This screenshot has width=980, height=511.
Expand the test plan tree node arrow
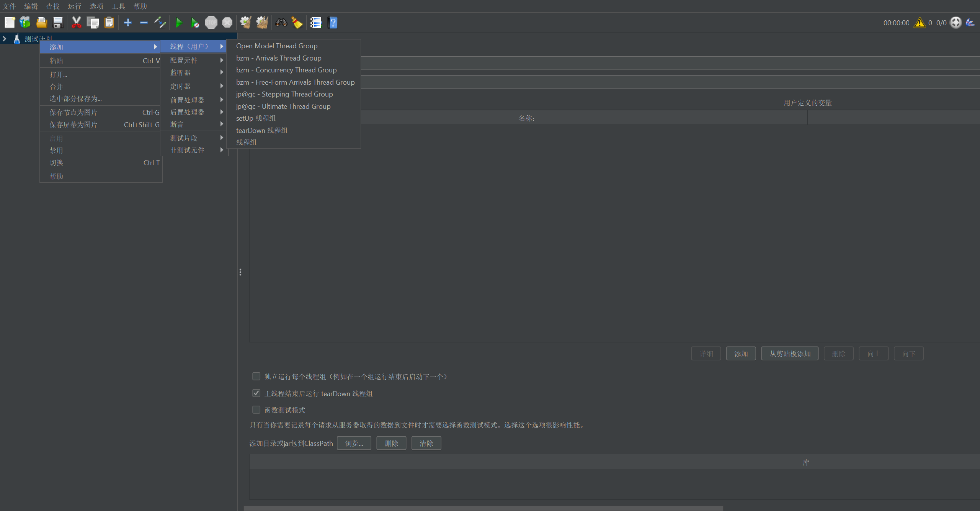pyautogui.click(x=5, y=39)
